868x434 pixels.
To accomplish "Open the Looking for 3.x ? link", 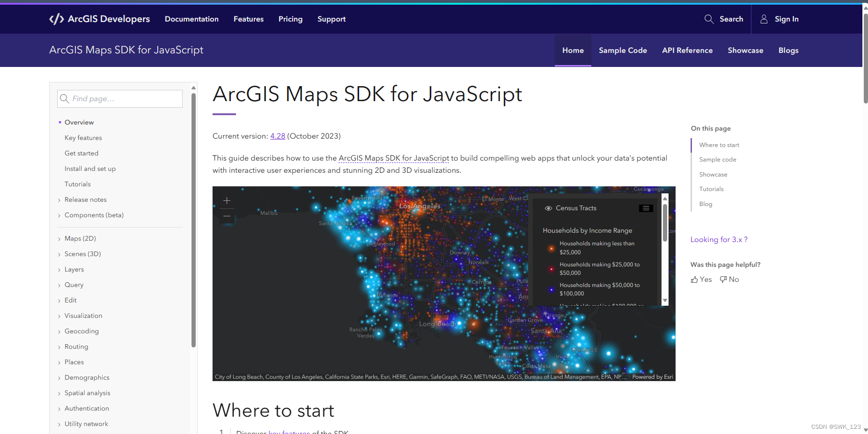I will (719, 239).
